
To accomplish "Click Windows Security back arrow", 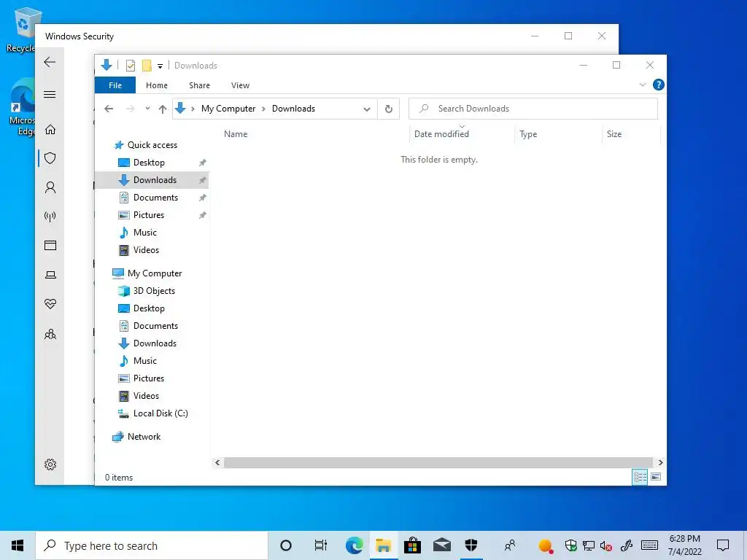I will pos(50,62).
